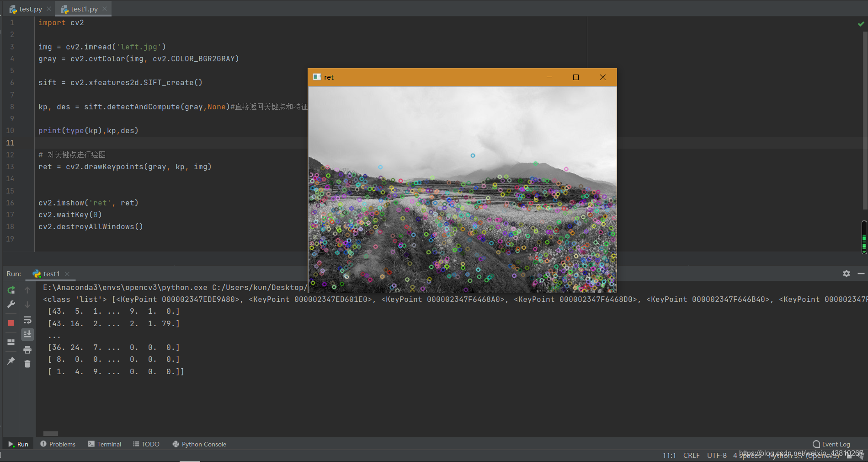
Task: Change UTF-8 file encoding in status bar
Action: click(717, 456)
